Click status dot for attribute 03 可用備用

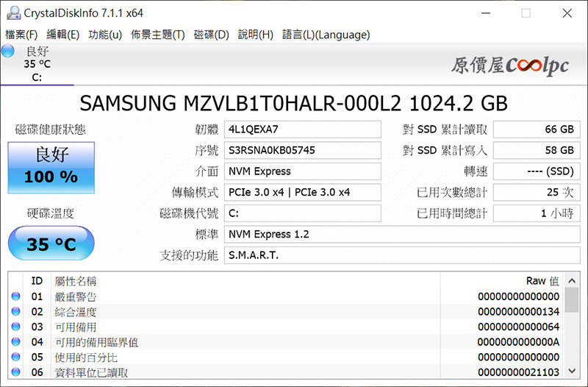(15, 327)
